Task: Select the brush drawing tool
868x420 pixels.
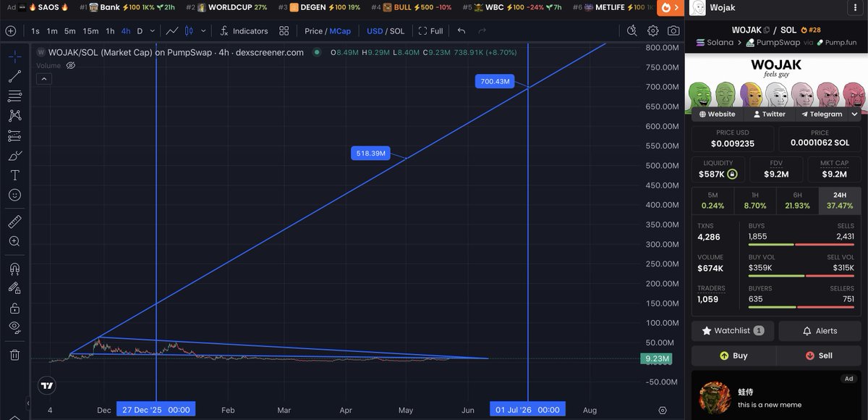Action: click(x=14, y=155)
